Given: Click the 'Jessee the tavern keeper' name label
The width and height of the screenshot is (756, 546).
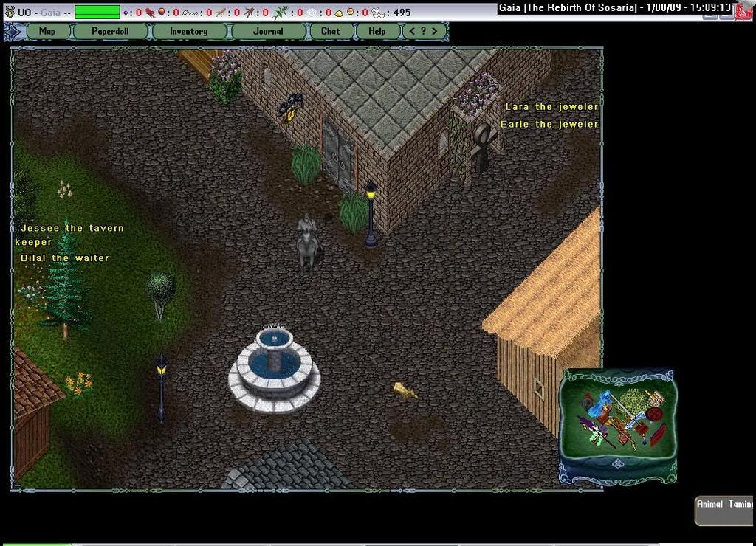Looking at the screenshot, I should [69, 235].
